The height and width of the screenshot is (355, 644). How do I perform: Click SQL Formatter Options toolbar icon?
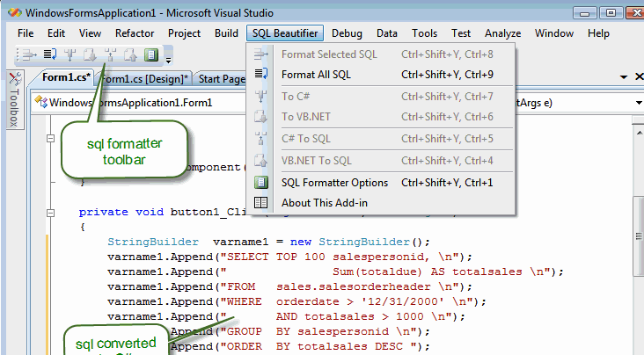point(151,54)
